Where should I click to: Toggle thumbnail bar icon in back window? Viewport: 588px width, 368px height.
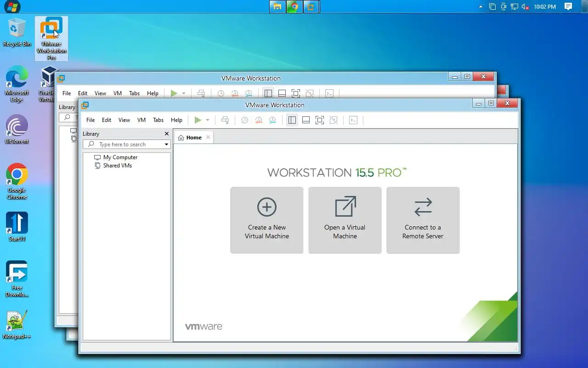point(282,93)
